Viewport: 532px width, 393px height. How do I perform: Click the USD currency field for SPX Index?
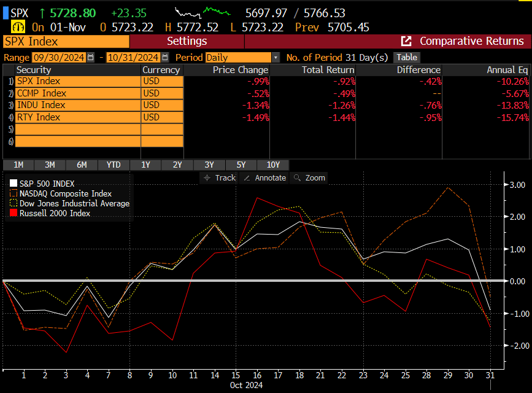coord(162,81)
